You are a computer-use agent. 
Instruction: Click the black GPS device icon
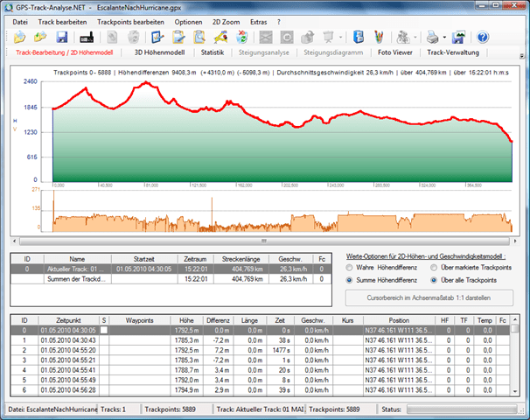87,38
